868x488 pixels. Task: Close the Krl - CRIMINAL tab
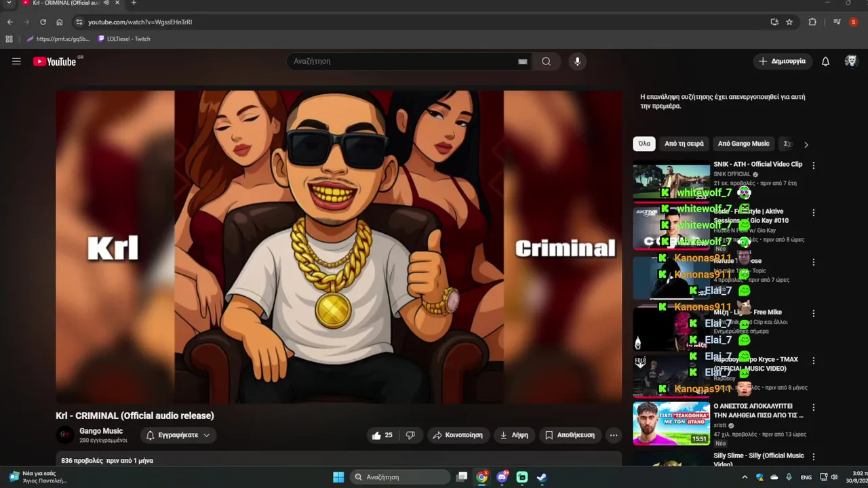[x=117, y=3]
